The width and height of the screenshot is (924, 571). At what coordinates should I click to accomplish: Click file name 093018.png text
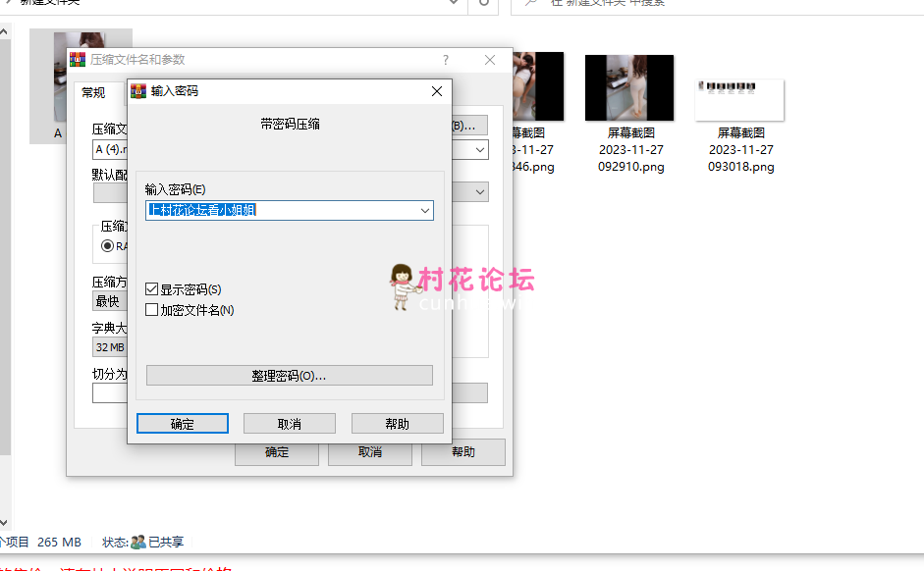tap(740, 167)
